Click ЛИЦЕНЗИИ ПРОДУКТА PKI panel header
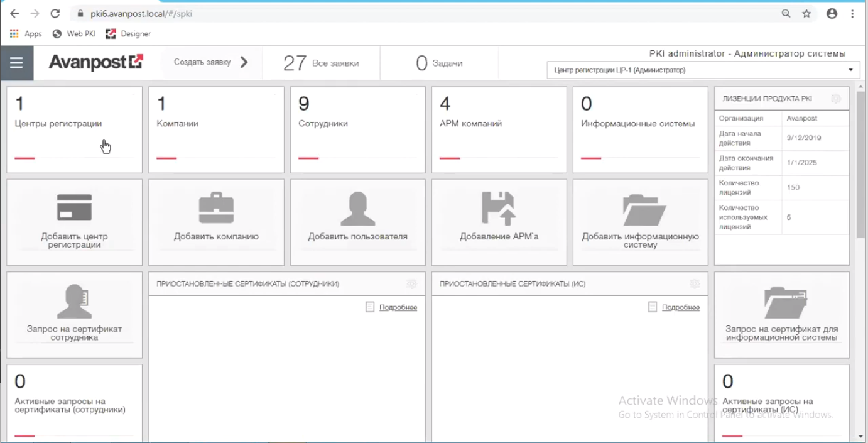868x443 pixels. pos(767,99)
